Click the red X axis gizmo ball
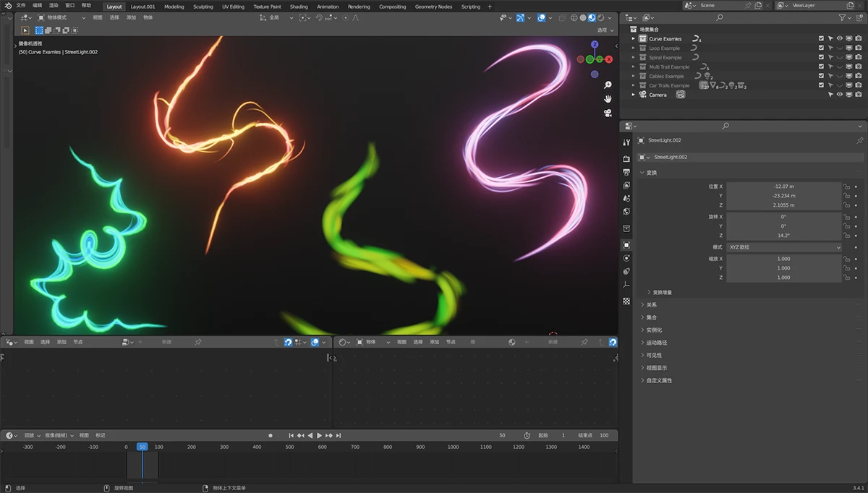The width and height of the screenshot is (868, 493). point(609,59)
